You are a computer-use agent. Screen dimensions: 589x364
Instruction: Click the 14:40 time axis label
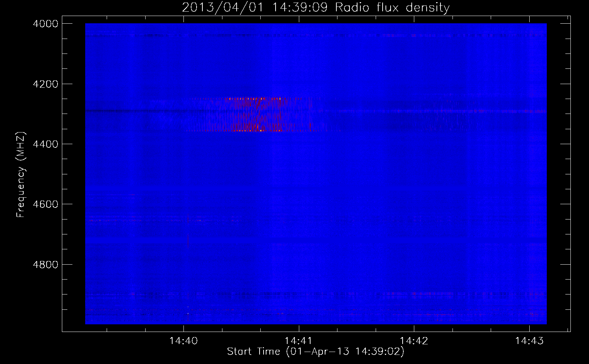tap(183, 341)
